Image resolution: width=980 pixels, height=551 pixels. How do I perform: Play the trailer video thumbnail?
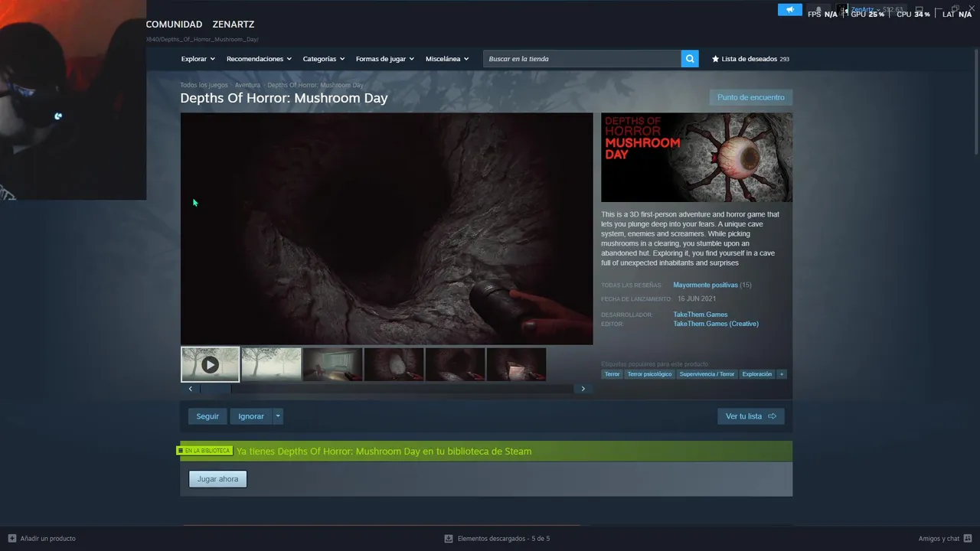(x=210, y=364)
